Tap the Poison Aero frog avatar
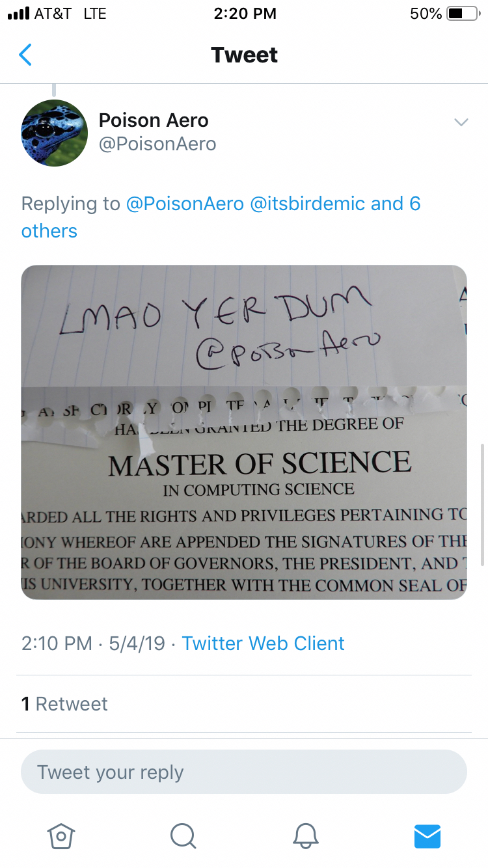This screenshot has width=488, height=868. 55,133
